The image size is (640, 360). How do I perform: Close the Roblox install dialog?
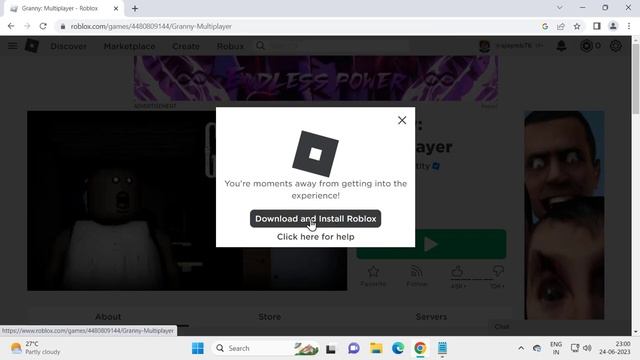coord(402,120)
